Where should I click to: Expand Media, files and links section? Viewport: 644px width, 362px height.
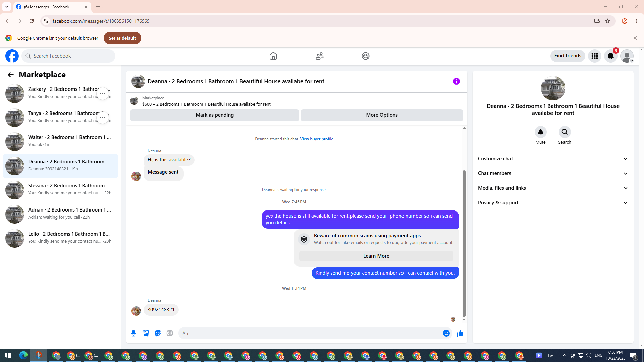pyautogui.click(x=553, y=188)
